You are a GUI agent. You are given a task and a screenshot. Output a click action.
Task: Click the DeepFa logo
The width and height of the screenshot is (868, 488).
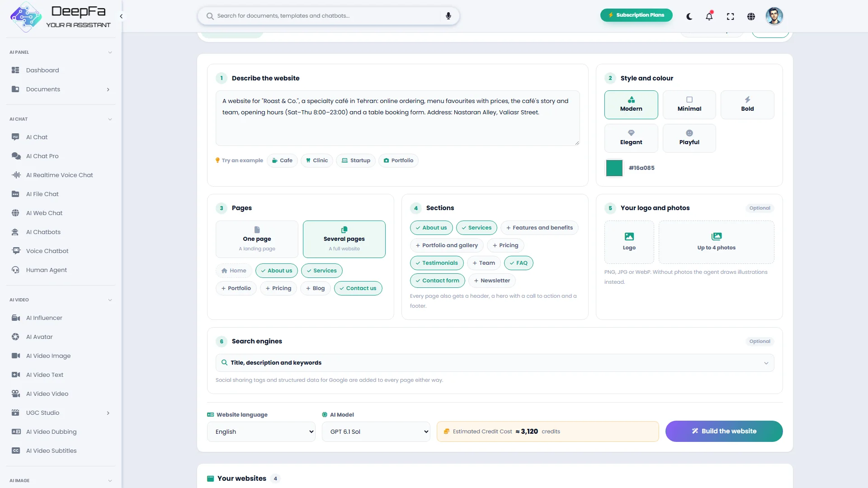coord(60,17)
